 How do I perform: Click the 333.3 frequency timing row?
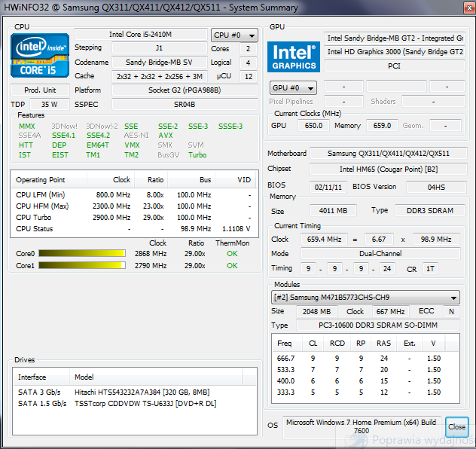[365, 392]
